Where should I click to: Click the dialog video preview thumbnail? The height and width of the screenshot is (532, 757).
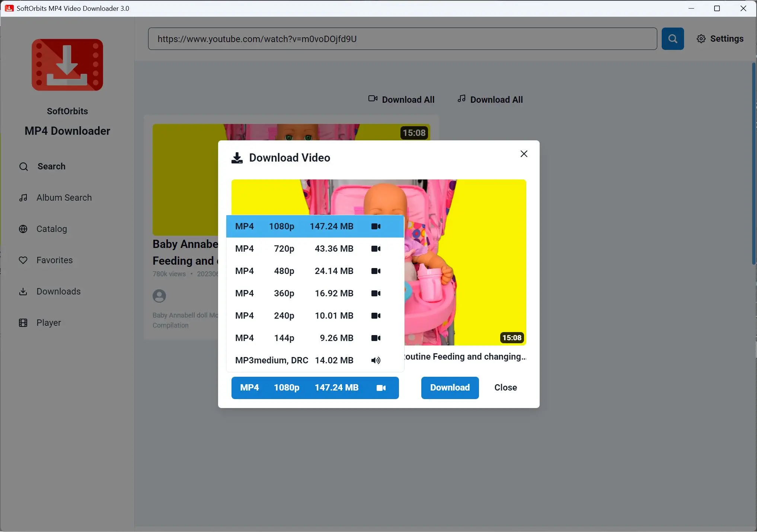pos(465,262)
